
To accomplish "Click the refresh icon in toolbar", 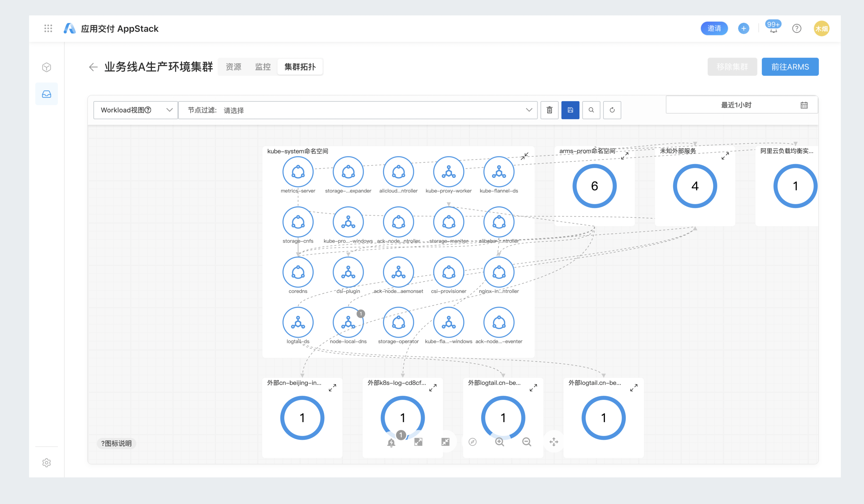I will coord(612,110).
